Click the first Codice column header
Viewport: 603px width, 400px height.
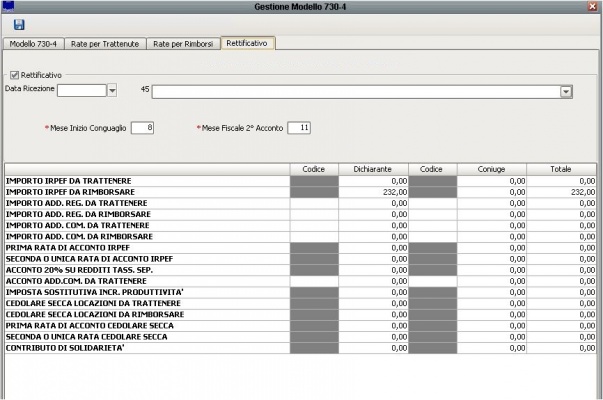click(314, 169)
